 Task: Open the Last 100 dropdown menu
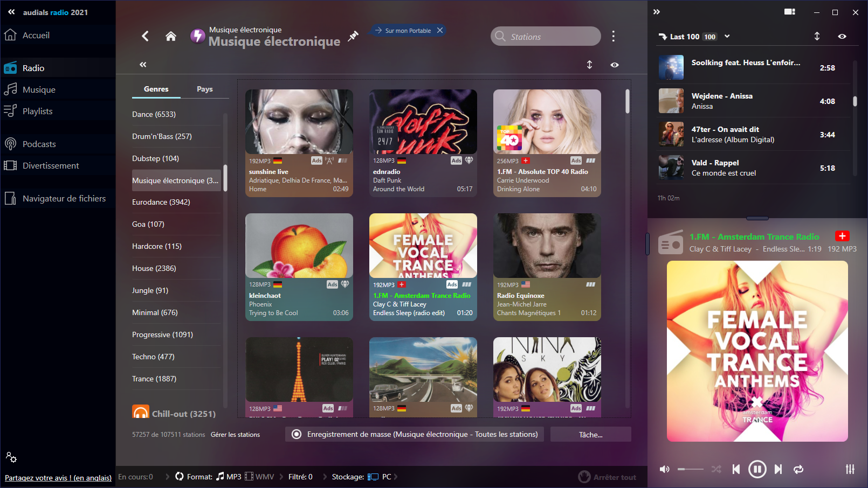(x=727, y=36)
